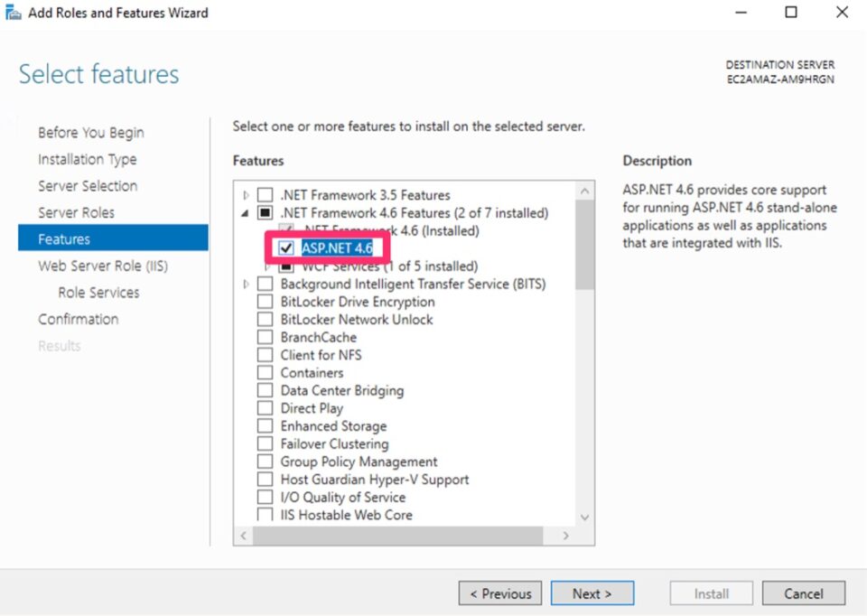
Task: Return with the Previous button
Action: click(499, 593)
